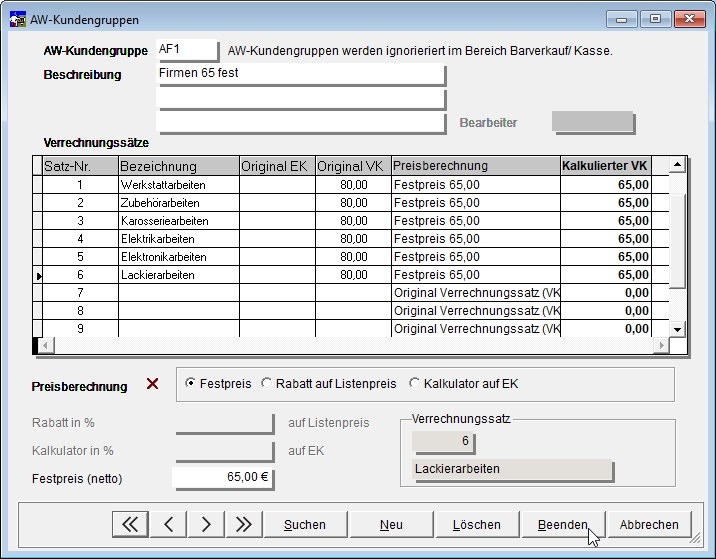Jump to first record with double-left arrow

(130, 524)
